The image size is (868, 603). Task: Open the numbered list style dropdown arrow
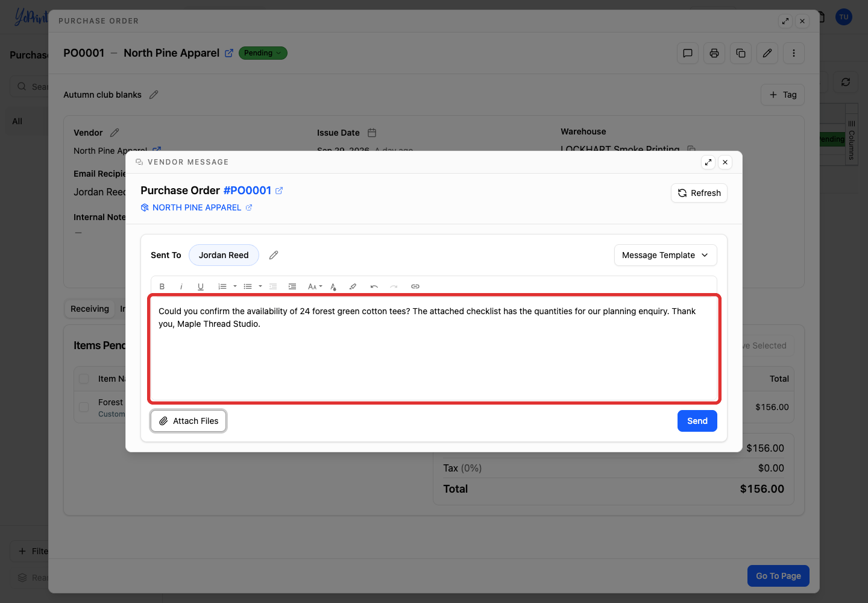tap(235, 286)
